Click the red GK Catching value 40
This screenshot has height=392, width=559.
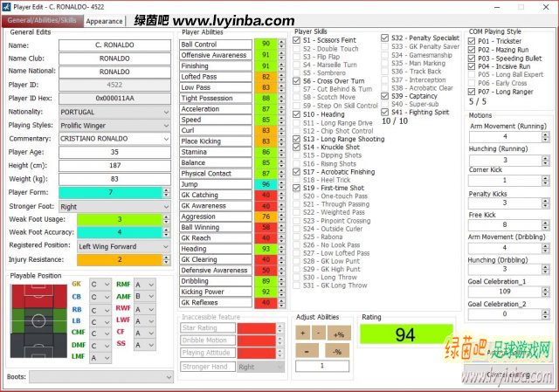point(266,195)
